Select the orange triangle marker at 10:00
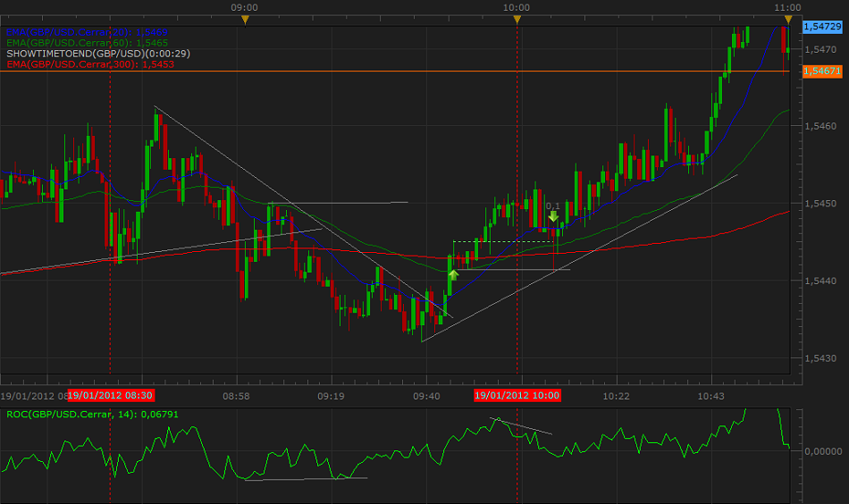Viewport: 849px width, 504px height. point(517,20)
